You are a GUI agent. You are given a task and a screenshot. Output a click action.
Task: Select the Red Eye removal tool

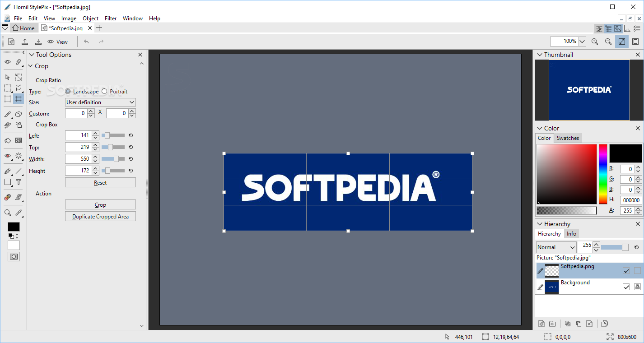point(8,156)
